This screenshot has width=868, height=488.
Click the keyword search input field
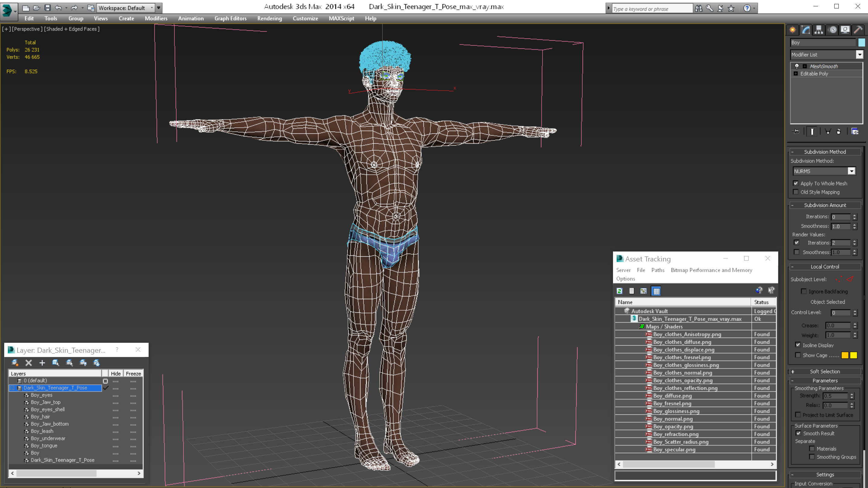click(x=652, y=9)
